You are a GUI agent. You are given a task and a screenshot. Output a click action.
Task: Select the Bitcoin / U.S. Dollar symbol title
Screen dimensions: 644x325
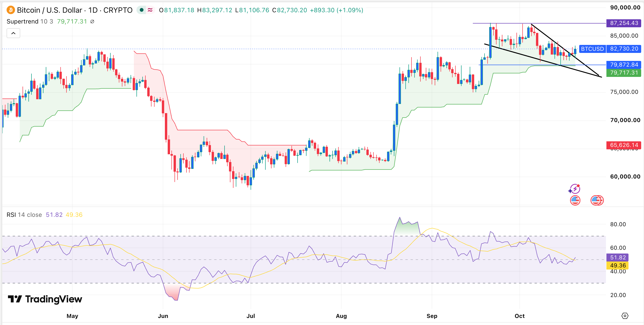pos(75,10)
